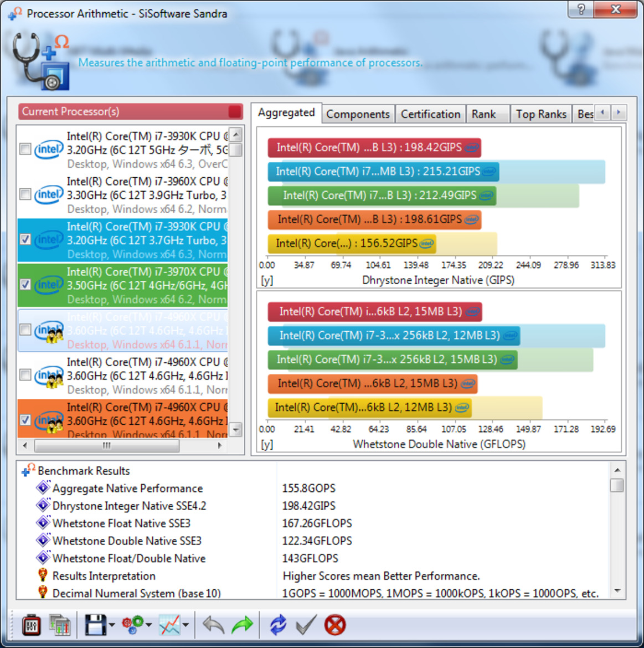Click results panel scroll-down arrow

click(x=617, y=591)
